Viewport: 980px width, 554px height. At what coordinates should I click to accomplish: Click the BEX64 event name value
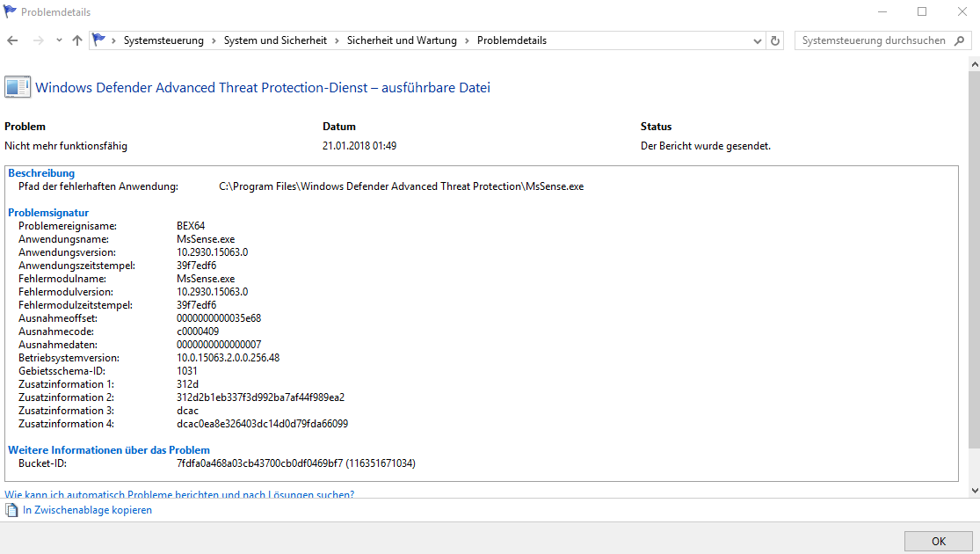[x=191, y=226]
